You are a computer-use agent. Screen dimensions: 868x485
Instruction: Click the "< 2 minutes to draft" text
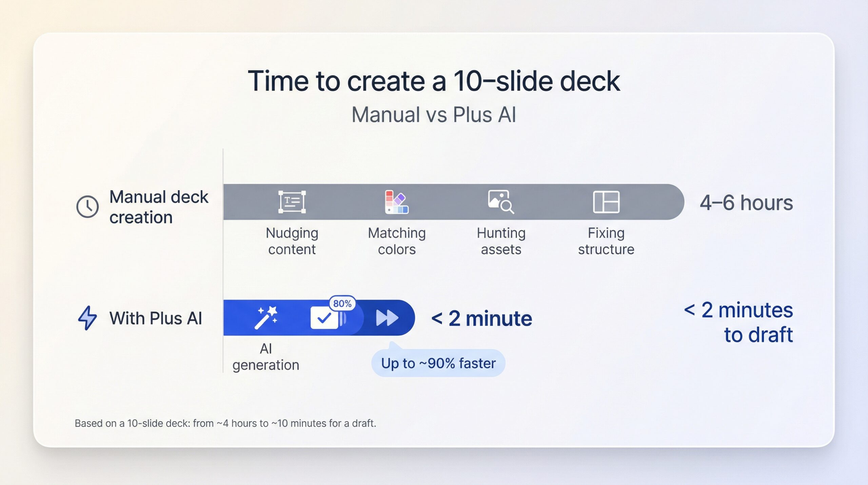(x=739, y=322)
